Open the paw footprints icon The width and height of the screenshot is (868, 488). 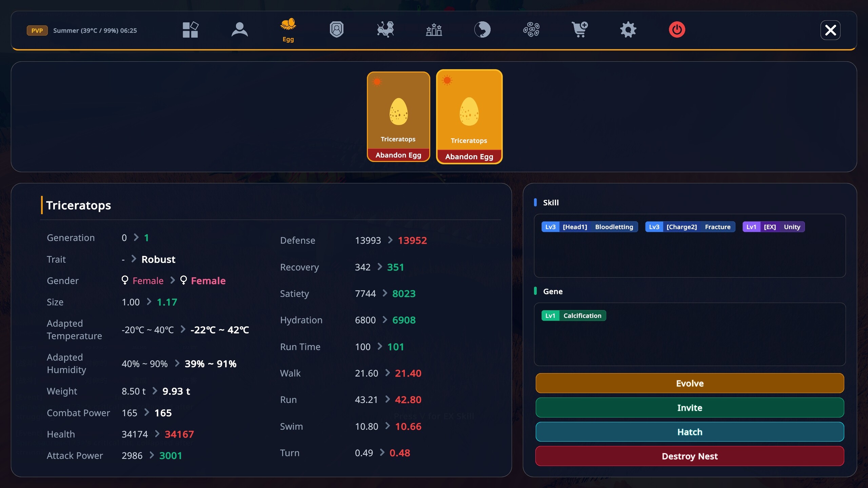[x=531, y=30]
